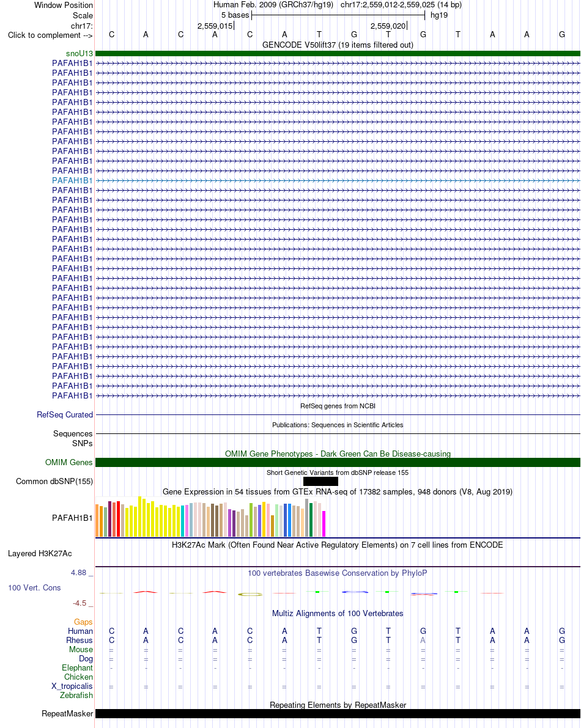Click the Dog species label

[x=86, y=658]
